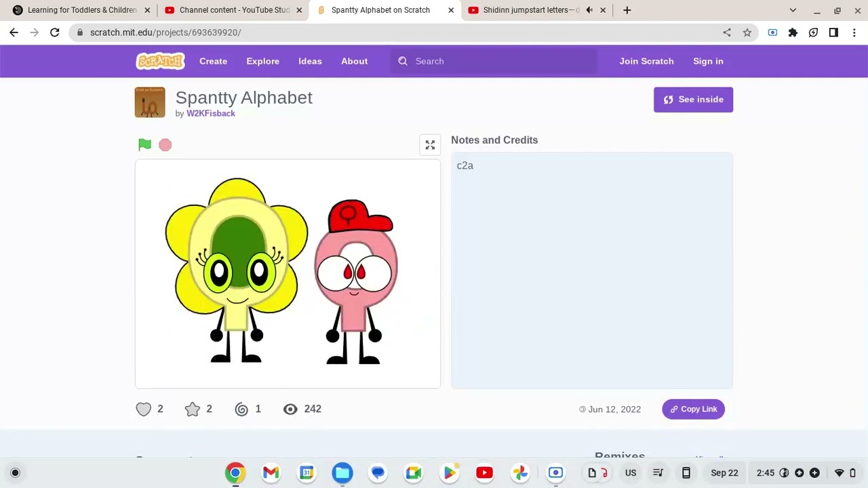Close the Spantty Alphabet tab
The height and width of the screenshot is (488, 868).
[x=451, y=10]
